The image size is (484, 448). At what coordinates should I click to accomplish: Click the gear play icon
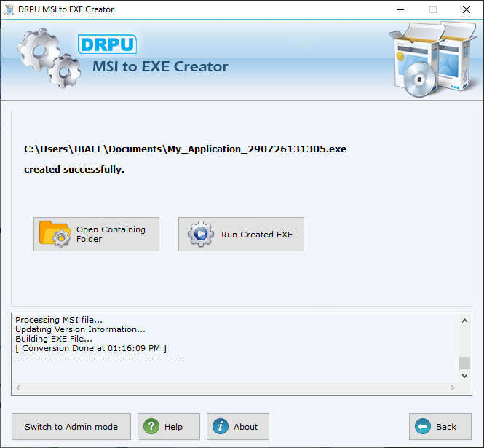click(201, 234)
